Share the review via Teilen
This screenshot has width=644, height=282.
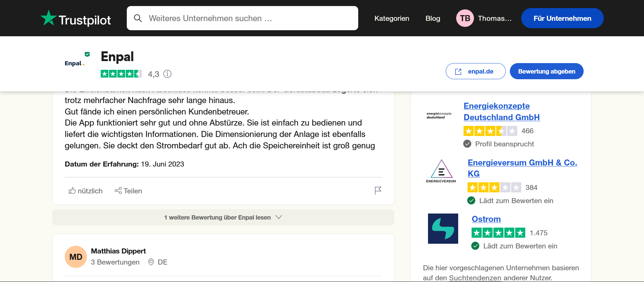[128, 191]
